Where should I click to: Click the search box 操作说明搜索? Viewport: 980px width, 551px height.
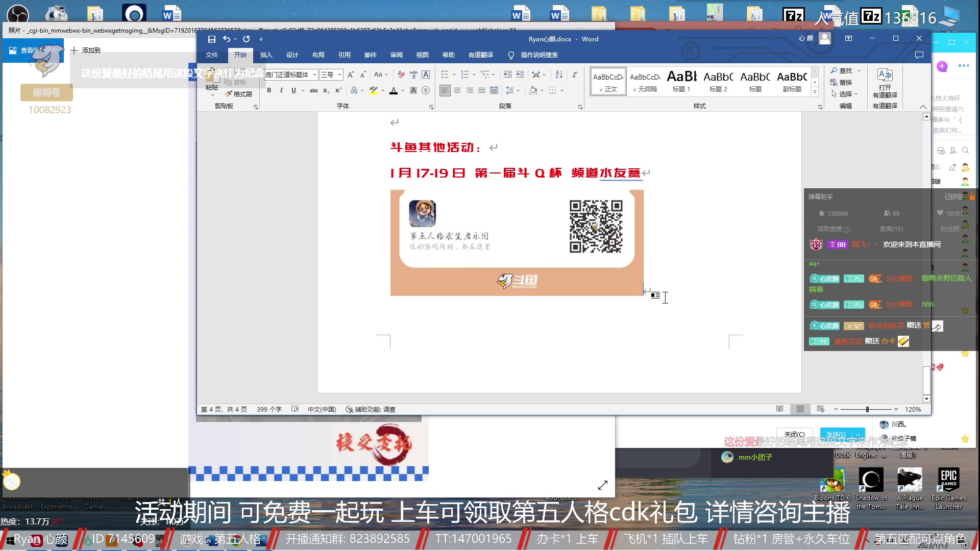(539, 55)
